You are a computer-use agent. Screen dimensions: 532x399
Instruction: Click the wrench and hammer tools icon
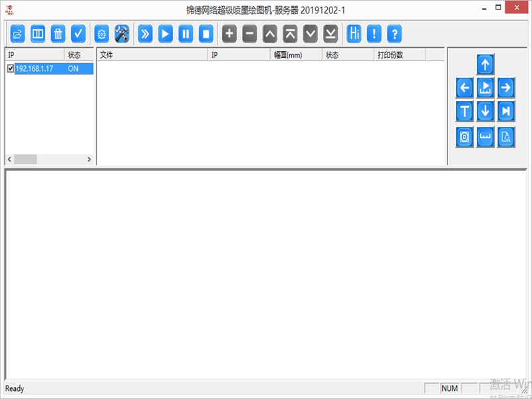122,33
